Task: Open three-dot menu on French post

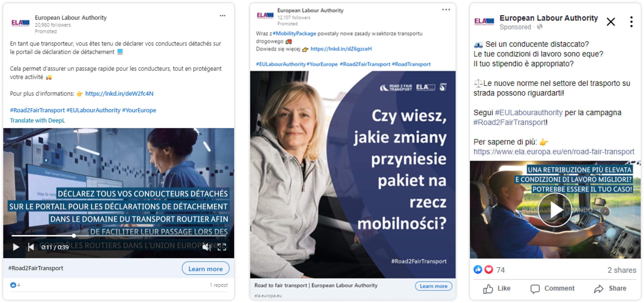Action: [223, 16]
